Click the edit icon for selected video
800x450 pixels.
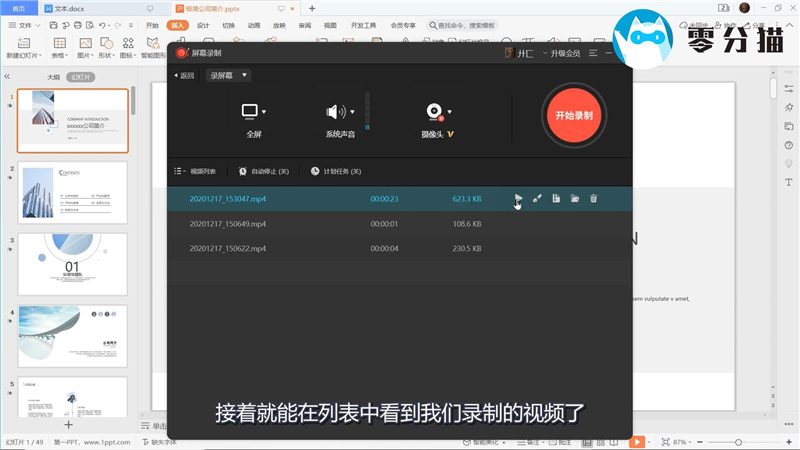pos(537,199)
